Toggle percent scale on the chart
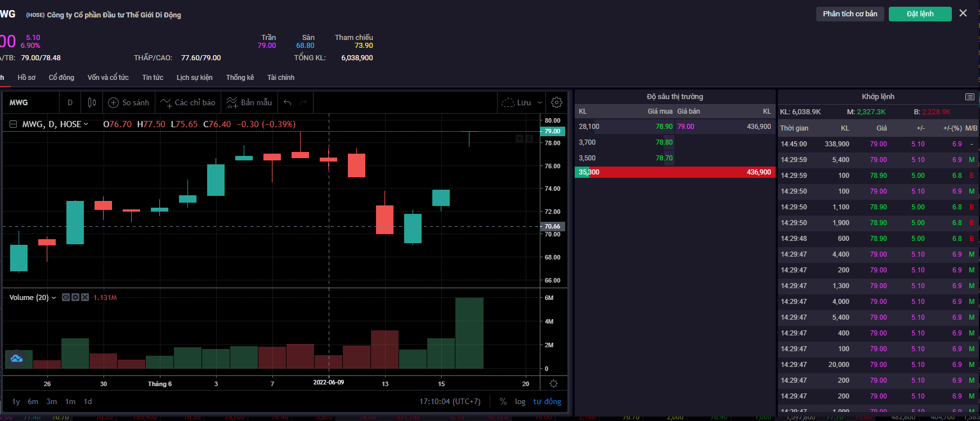Screen dimensions: 980x421 503,401
